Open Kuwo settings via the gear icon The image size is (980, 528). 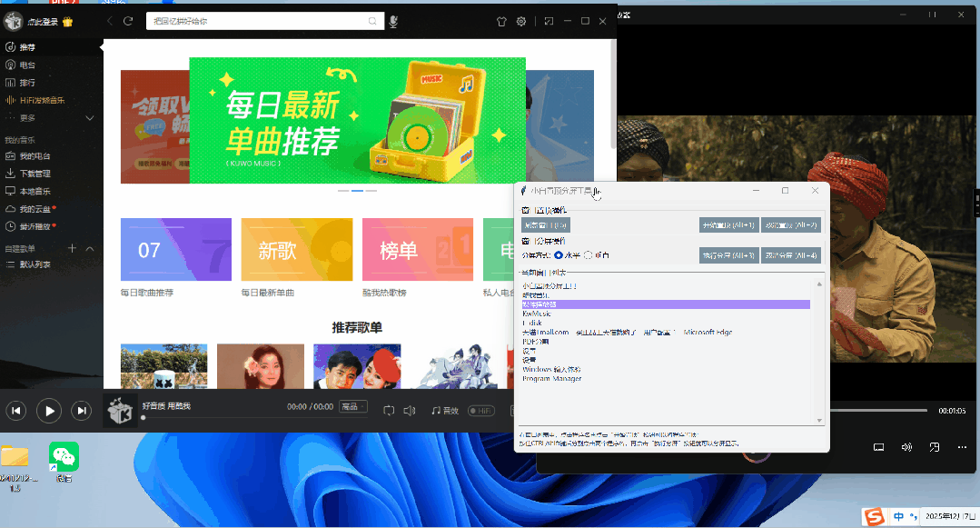click(520, 20)
